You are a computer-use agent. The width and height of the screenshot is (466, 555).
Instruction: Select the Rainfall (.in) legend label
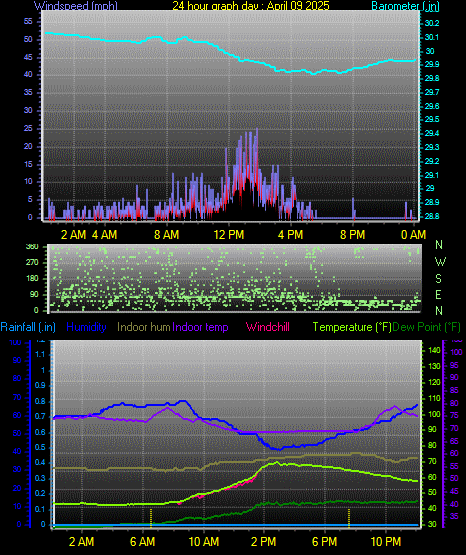[x=28, y=327]
